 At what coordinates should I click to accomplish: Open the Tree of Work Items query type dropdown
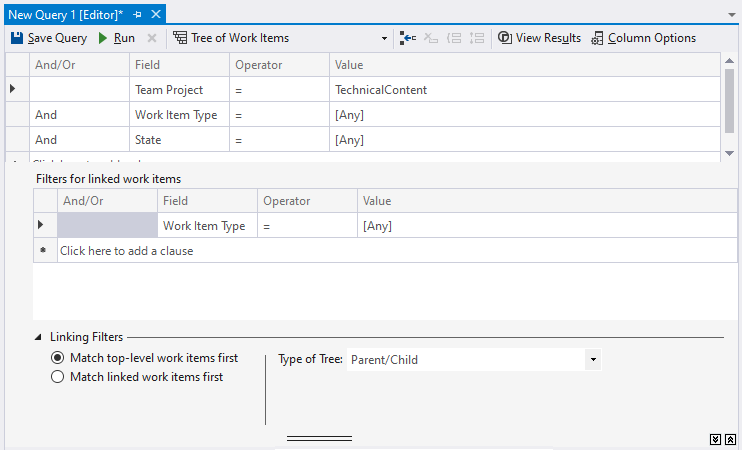385,38
